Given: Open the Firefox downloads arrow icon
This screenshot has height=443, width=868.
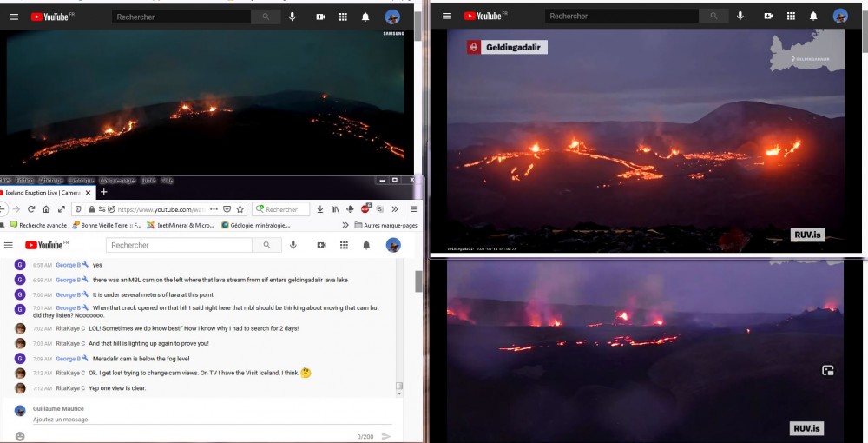Looking at the screenshot, I should pyautogui.click(x=319, y=209).
